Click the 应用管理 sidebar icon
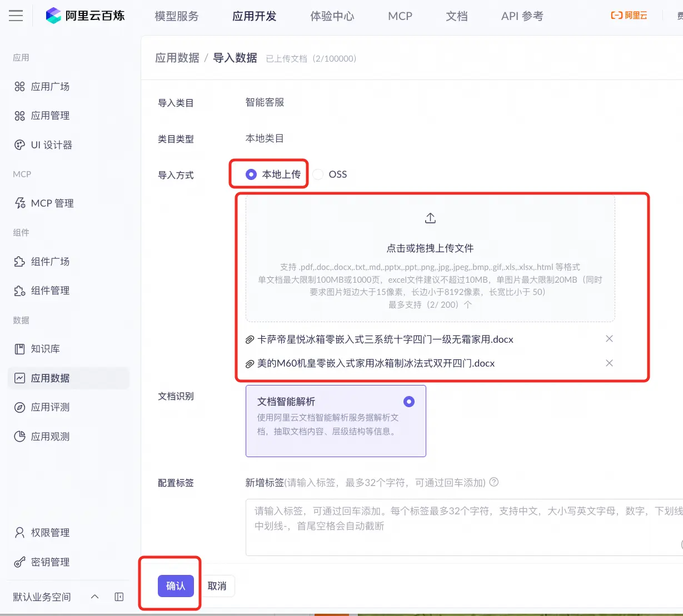 point(19,116)
